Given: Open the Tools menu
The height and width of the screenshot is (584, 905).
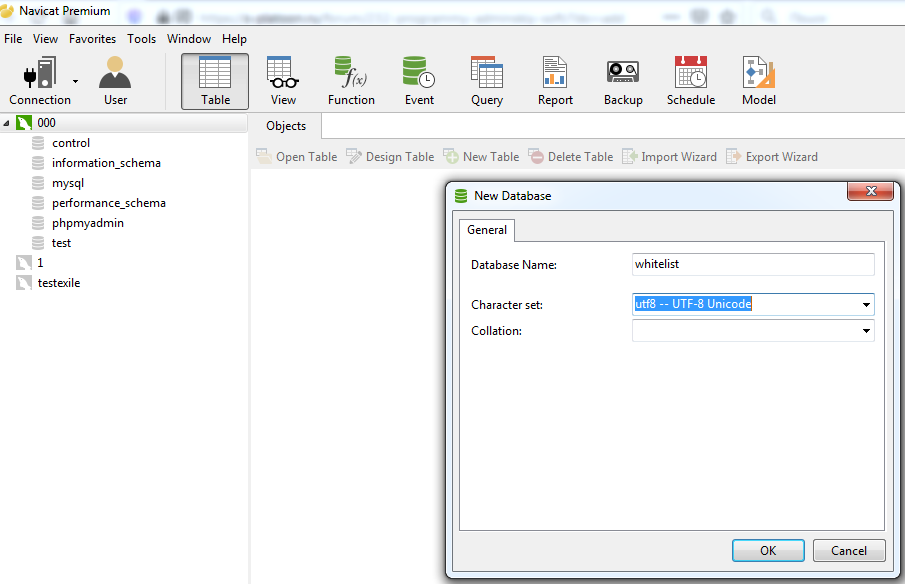Looking at the screenshot, I should click(x=141, y=39).
